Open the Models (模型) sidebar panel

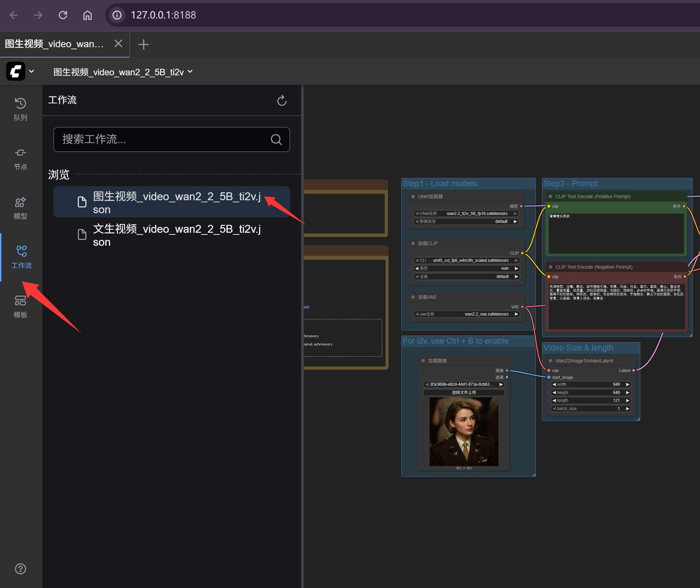coord(21,208)
